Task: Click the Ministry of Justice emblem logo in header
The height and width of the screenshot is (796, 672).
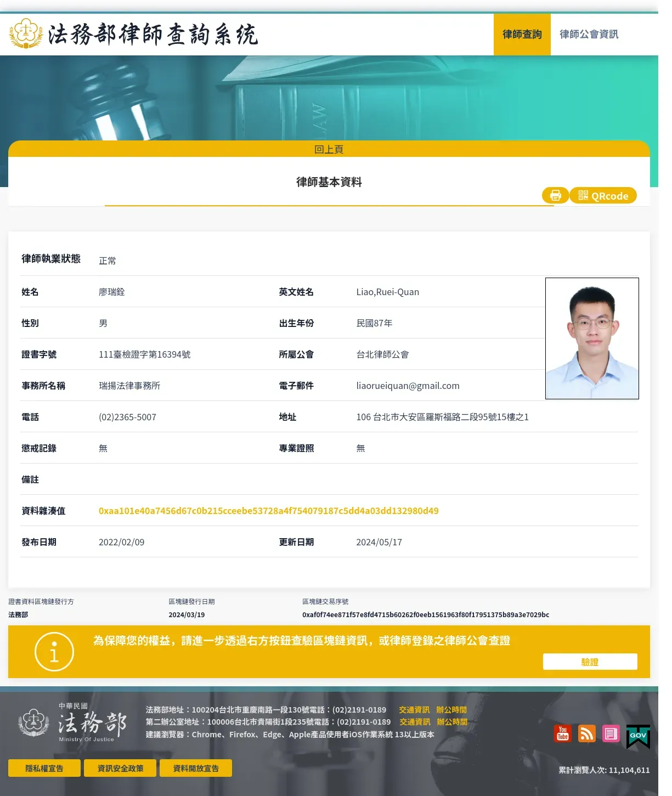Action: tap(26, 33)
